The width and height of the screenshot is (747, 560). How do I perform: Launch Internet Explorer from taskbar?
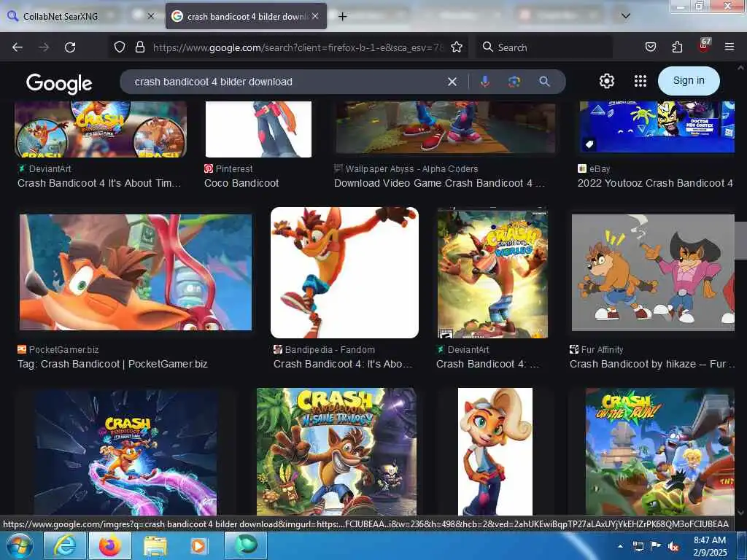point(65,545)
